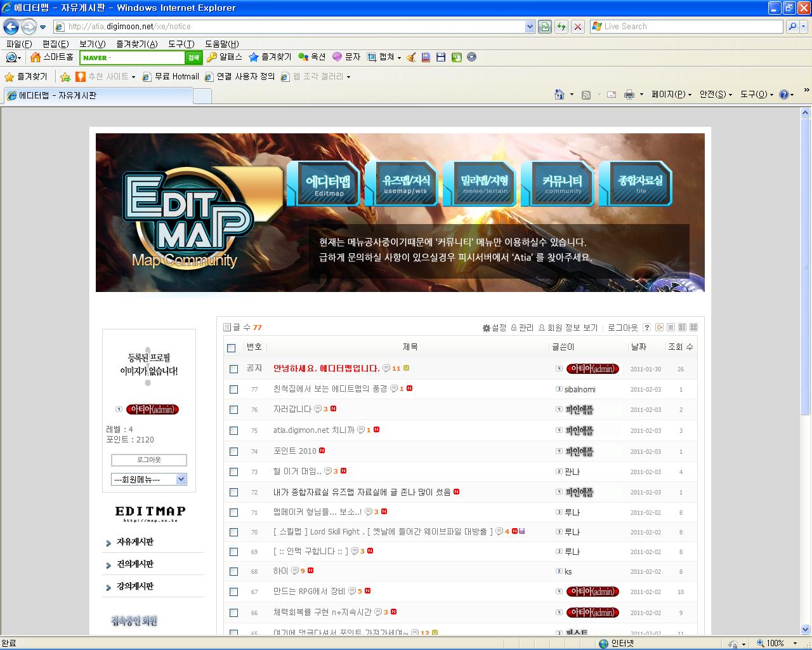The image size is (812, 650).
Task: Click the 로그아웃 button in the profile sidebar
Action: click(149, 460)
